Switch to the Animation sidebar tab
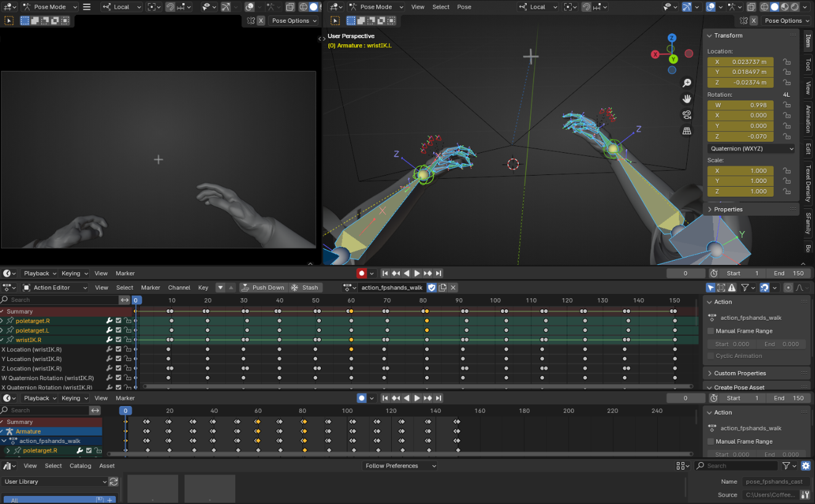Image resolution: width=815 pixels, height=504 pixels. click(808, 119)
